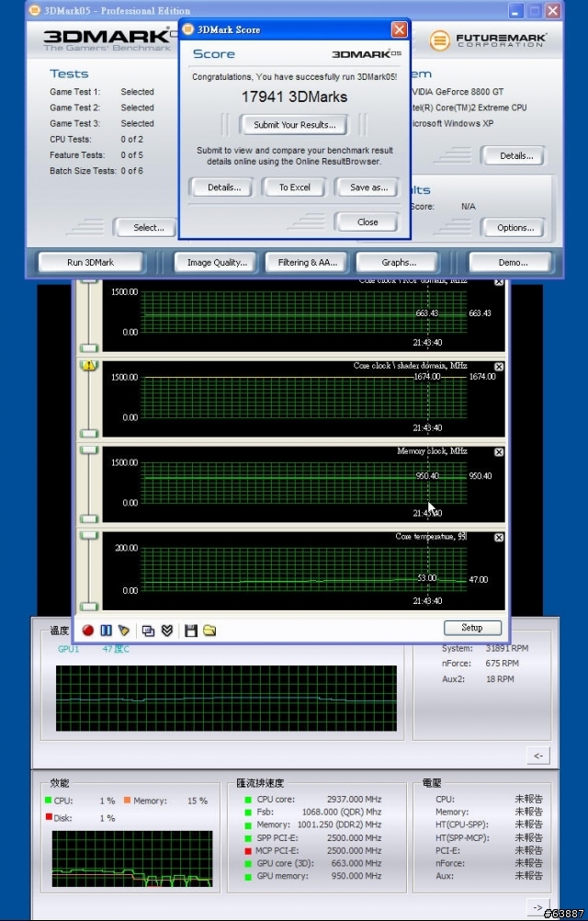Close the Core temperature graph
The height and width of the screenshot is (921, 588).
point(499,538)
